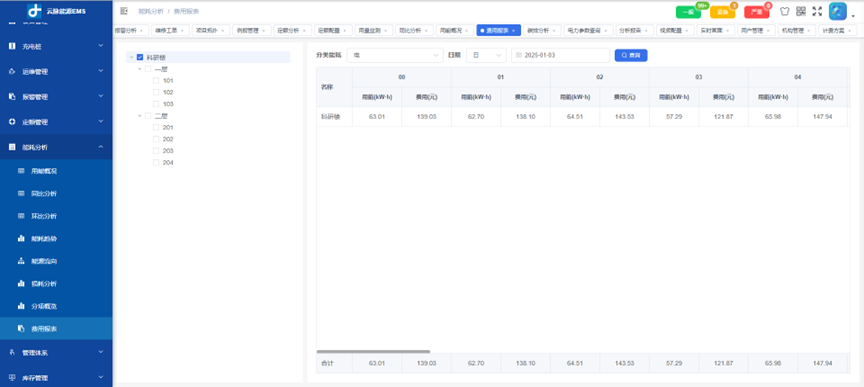Screen dimensions: 864x387
Task: Click the 能耗趋势 bar chart icon
Action: [x=21, y=239]
